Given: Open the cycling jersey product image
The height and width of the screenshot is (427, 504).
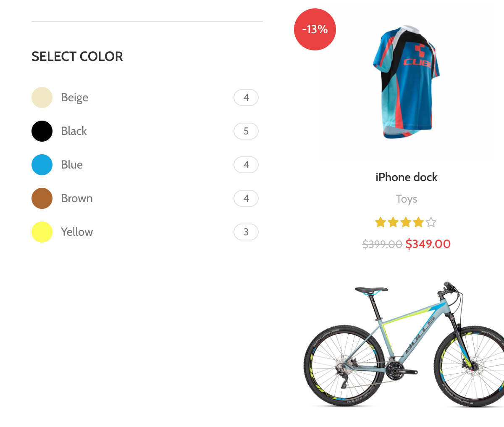Looking at the screenshot, I should 406,82.
